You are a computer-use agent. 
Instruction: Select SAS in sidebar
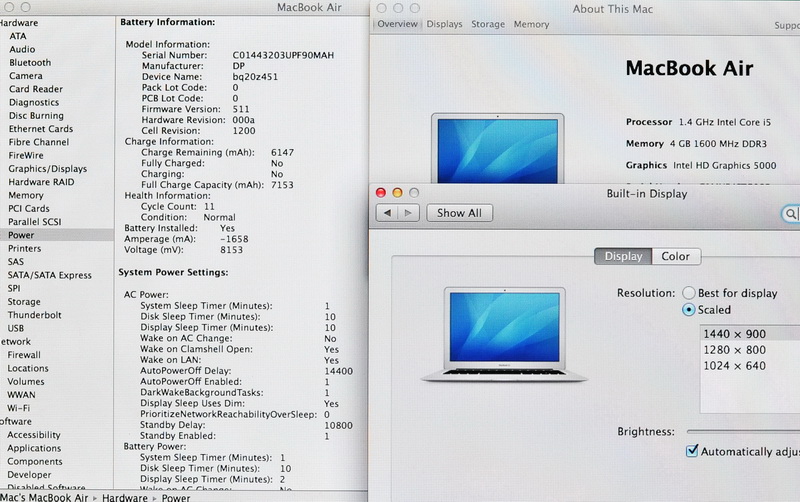(15, 262)
